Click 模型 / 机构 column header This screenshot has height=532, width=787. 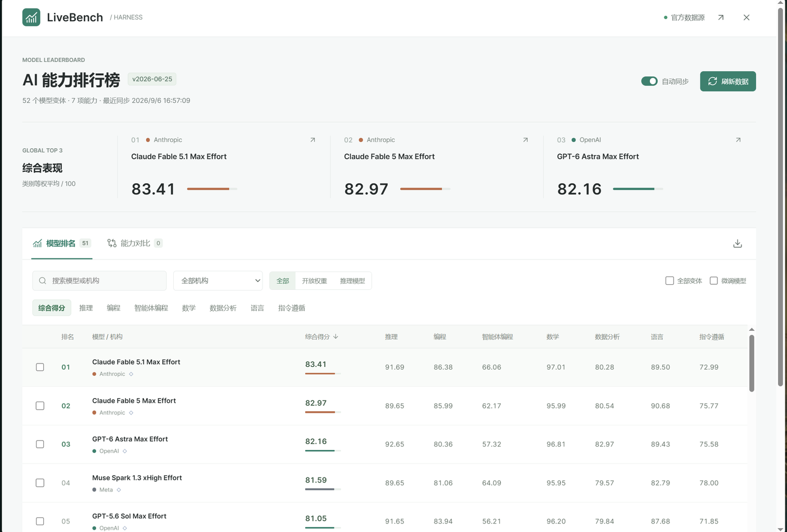point(107,337)
